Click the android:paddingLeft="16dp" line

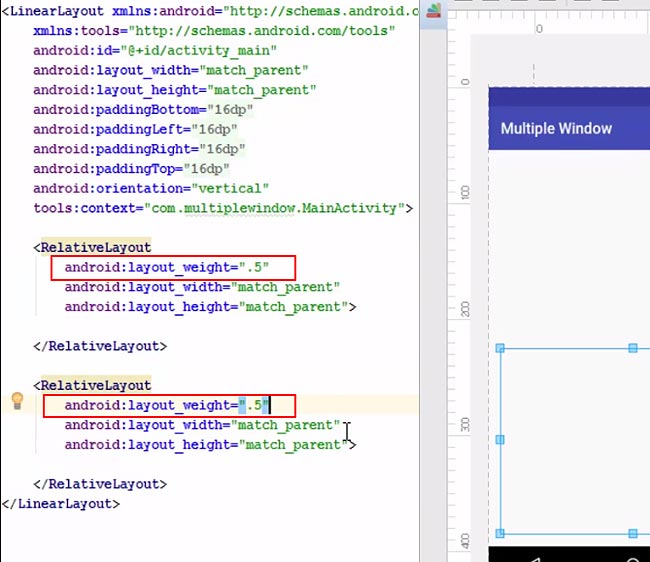(x=135, y=129)
